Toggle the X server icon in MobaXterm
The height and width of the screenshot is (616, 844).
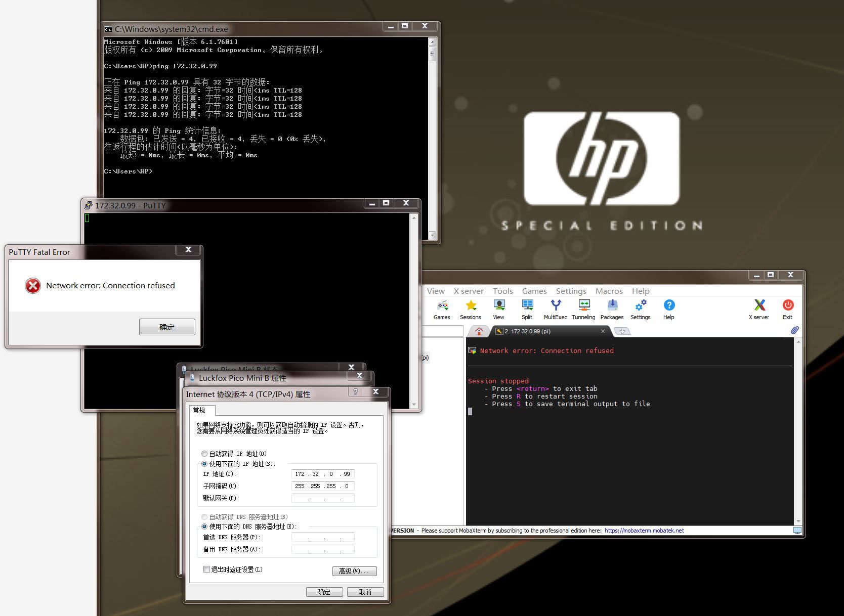click(x=759, y=310)
